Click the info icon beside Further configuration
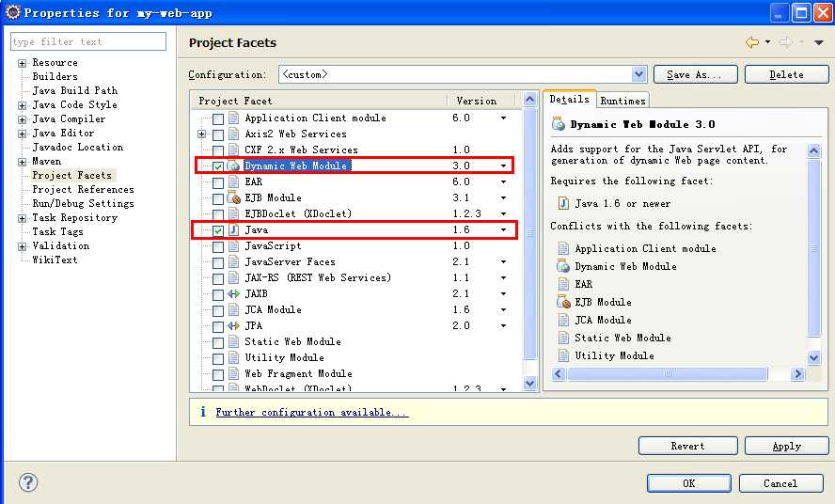 [203, 411]
